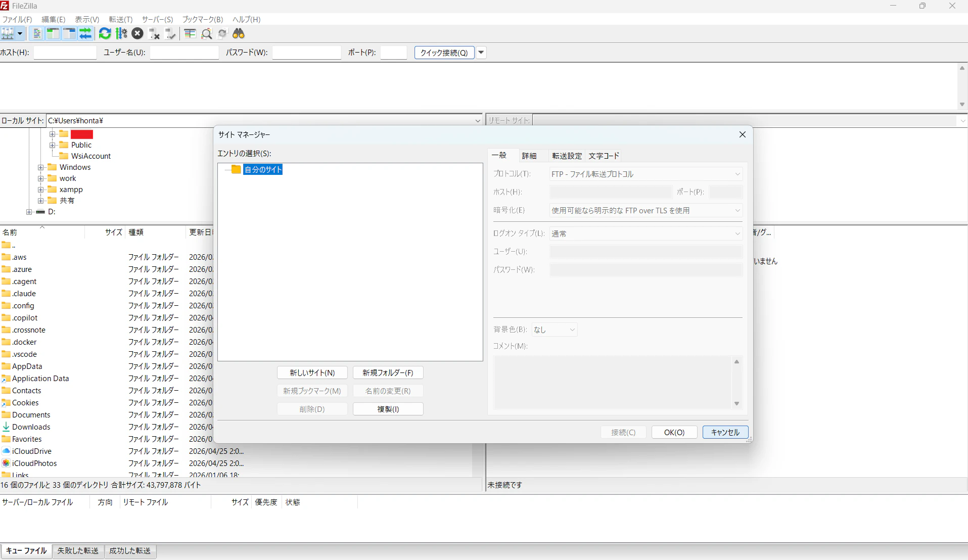Click the message log scroll down arrow
Screen dimensions: 968x560
962,105
